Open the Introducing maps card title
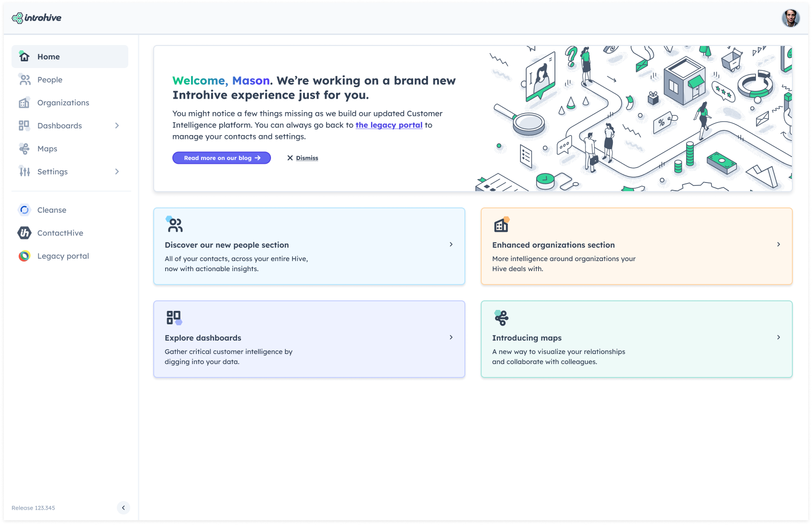 (x=527, y=338)
